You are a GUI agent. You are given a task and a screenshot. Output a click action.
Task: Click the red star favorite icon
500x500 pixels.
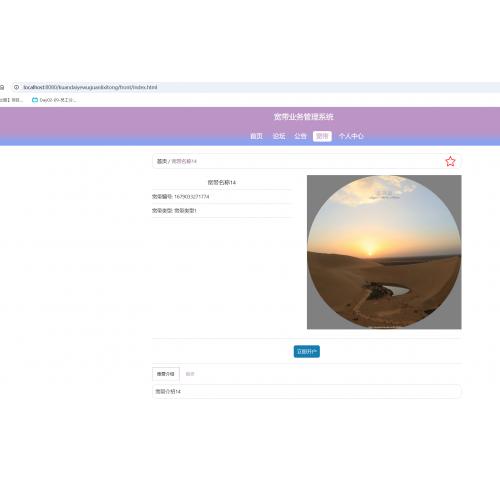450,161
